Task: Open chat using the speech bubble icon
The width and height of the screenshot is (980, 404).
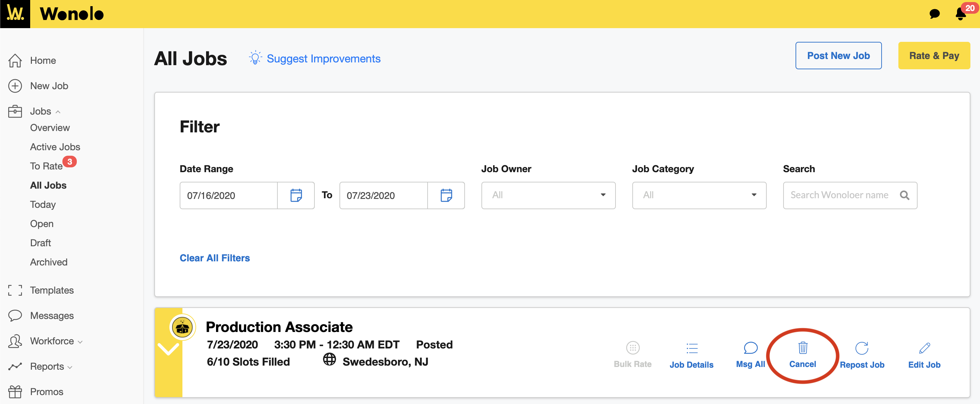Action: (934, 14)
